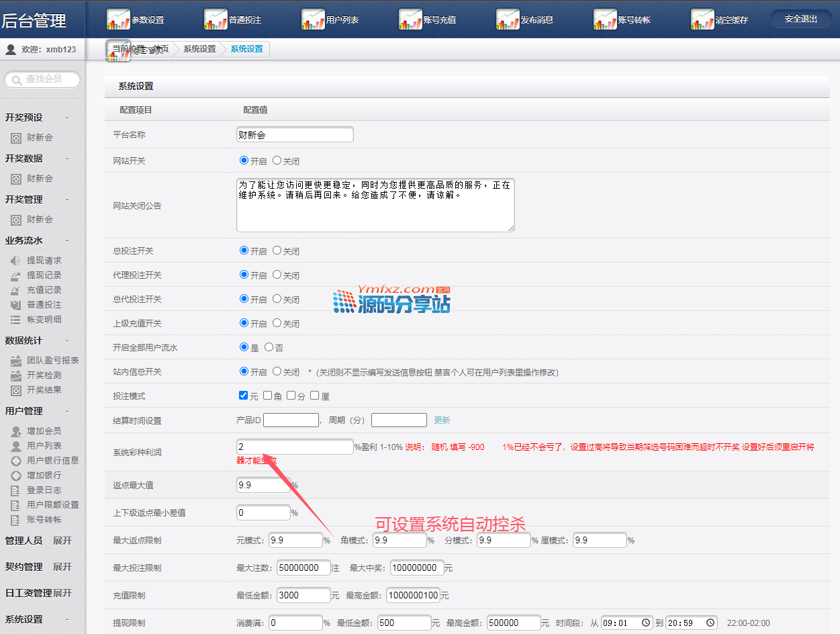Enable the 角 betting mode checkbox
Viewport: 840px width, 634px height.
[268, 396]
